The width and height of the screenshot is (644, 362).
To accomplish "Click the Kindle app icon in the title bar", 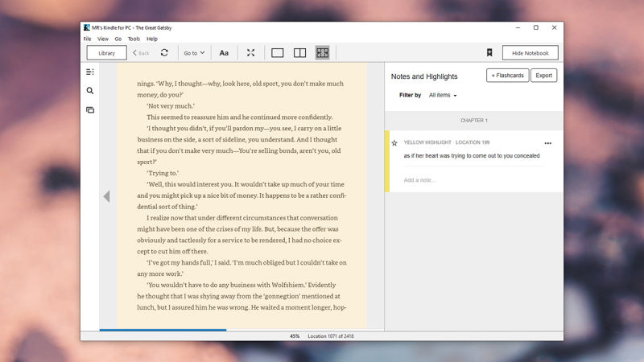I will click(x=87, y=27).
